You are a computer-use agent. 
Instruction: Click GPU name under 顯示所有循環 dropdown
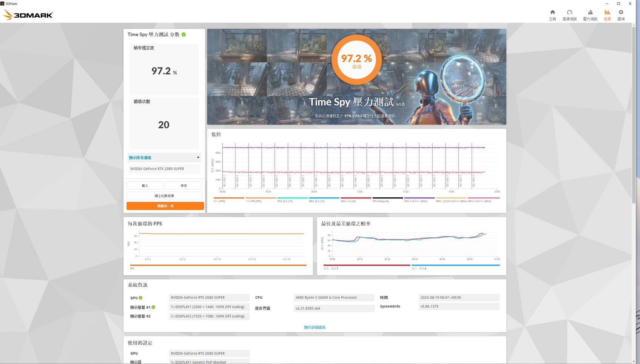(x=164, y=169)
